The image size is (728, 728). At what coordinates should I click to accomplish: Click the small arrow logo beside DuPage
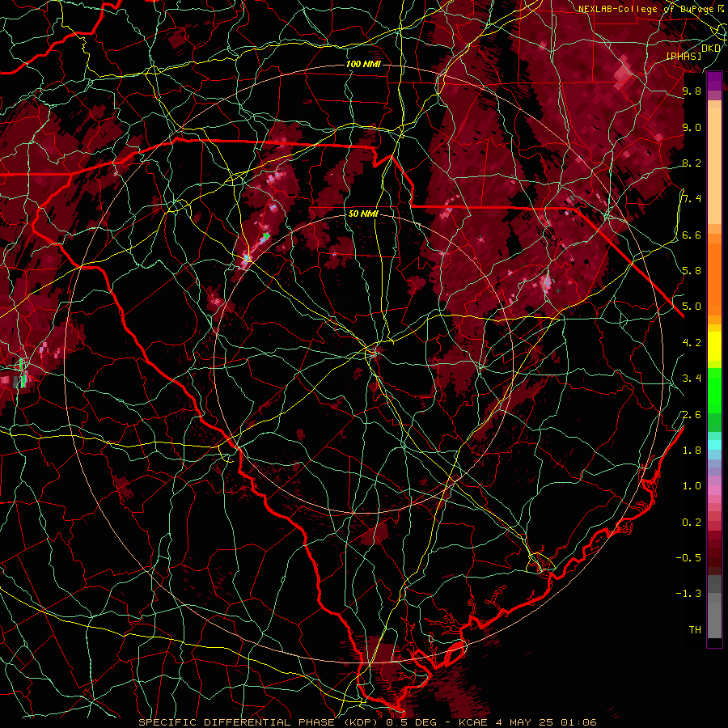721,8
